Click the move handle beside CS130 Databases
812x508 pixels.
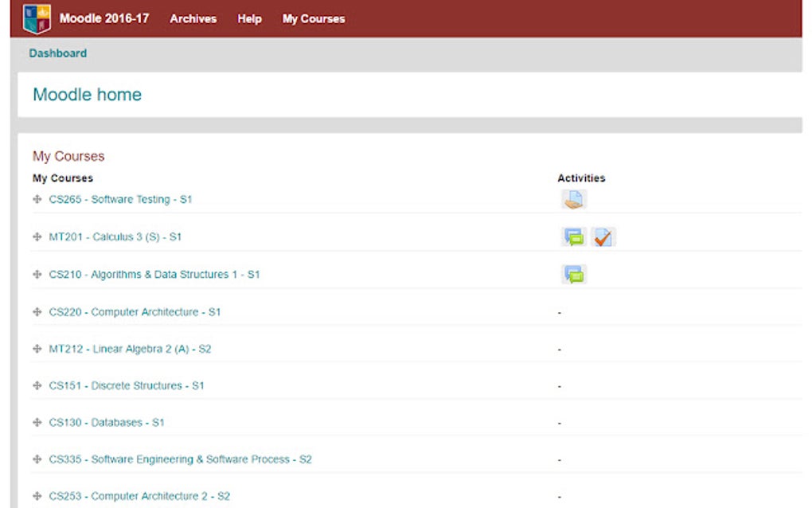pyautogui.click(x=37, y=422)
